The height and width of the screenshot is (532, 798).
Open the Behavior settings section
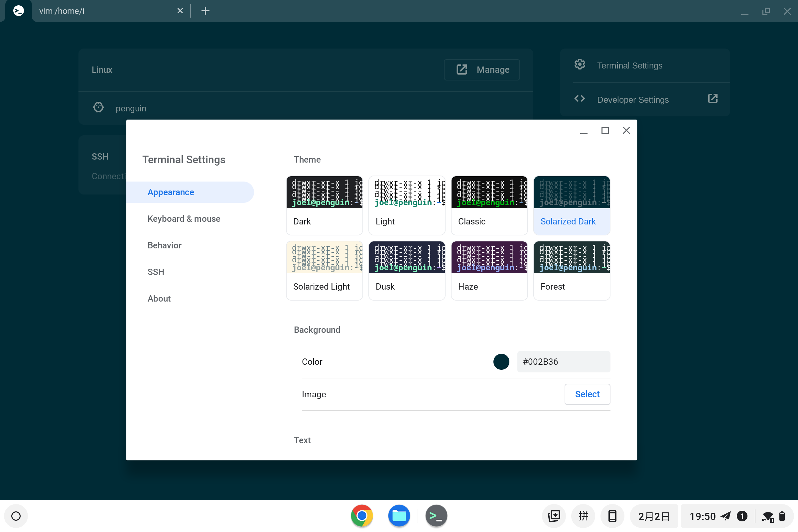(164, 245)
